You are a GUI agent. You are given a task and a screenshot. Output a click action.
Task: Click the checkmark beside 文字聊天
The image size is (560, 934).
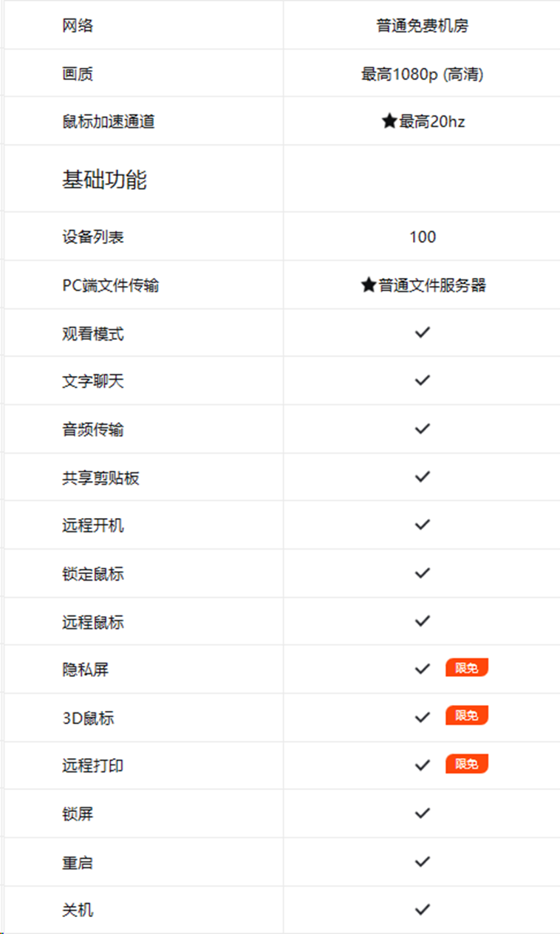pos(422,381)
